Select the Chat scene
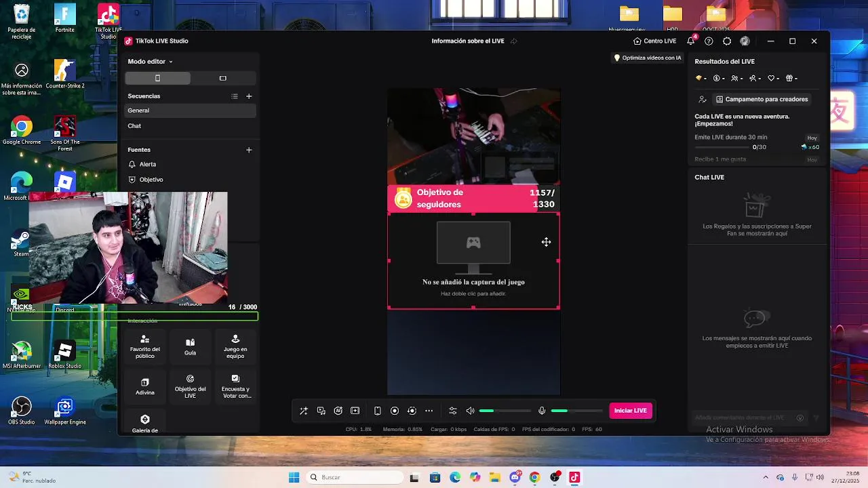This screenshot has height=488, width=868. pos(191,126)
